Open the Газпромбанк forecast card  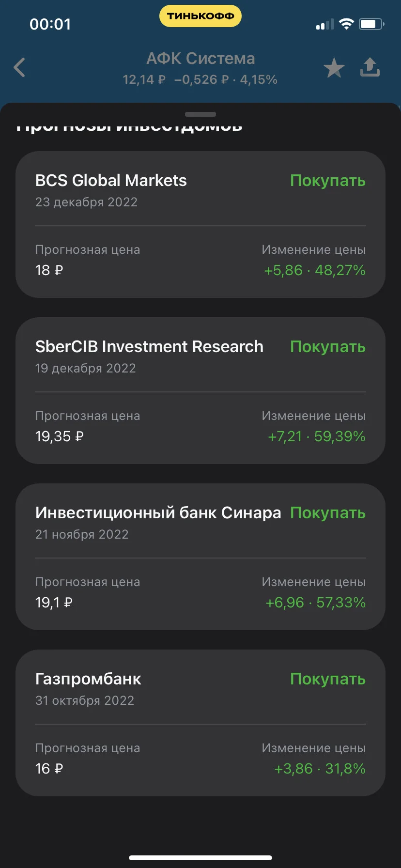click(x=200, y=723)
